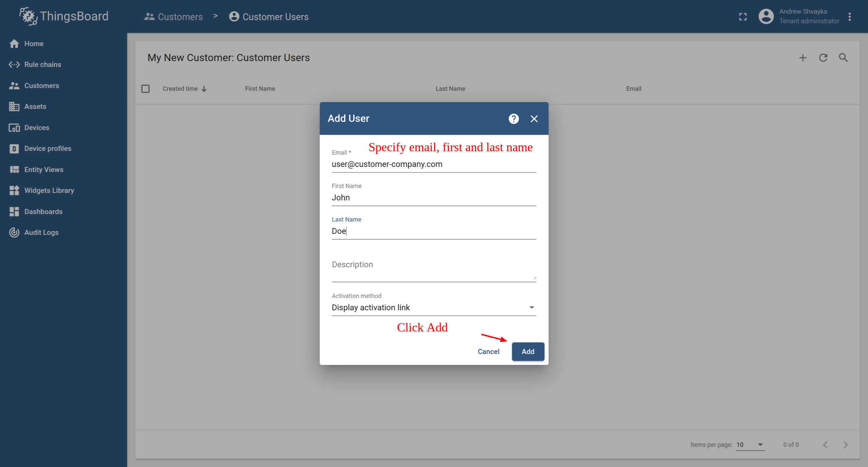Open the Items per page dropdown
The height and width of the screenshot is (467, 868).
click(x=750, y=444)
